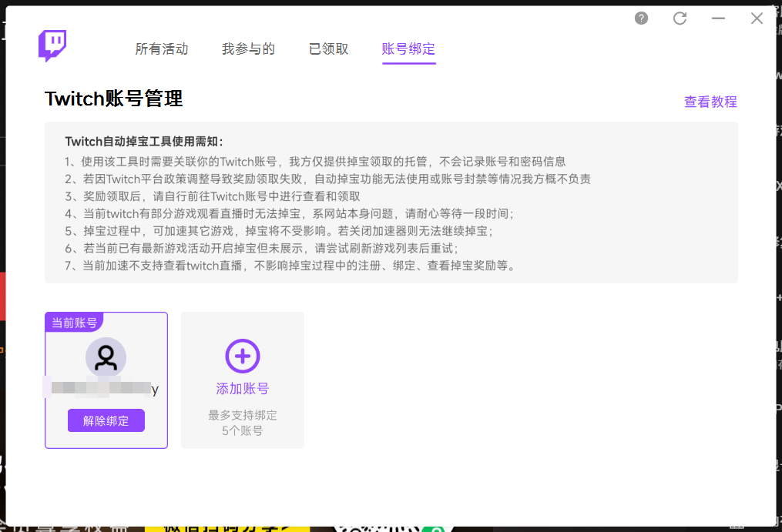
Task: Click the yellow banner behind the dialog
Action: (227, 528)
